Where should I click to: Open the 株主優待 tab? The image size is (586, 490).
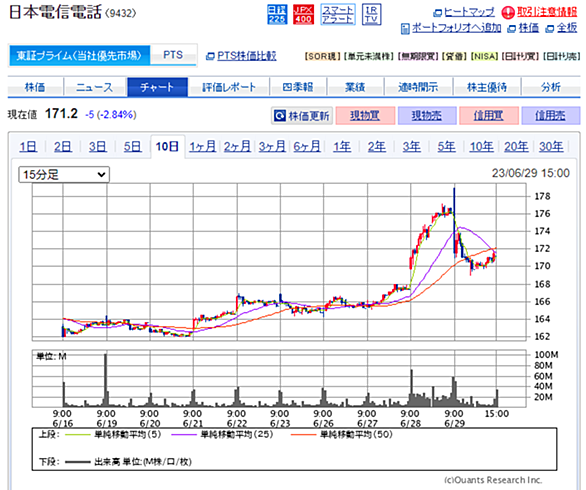click(487, 87)
